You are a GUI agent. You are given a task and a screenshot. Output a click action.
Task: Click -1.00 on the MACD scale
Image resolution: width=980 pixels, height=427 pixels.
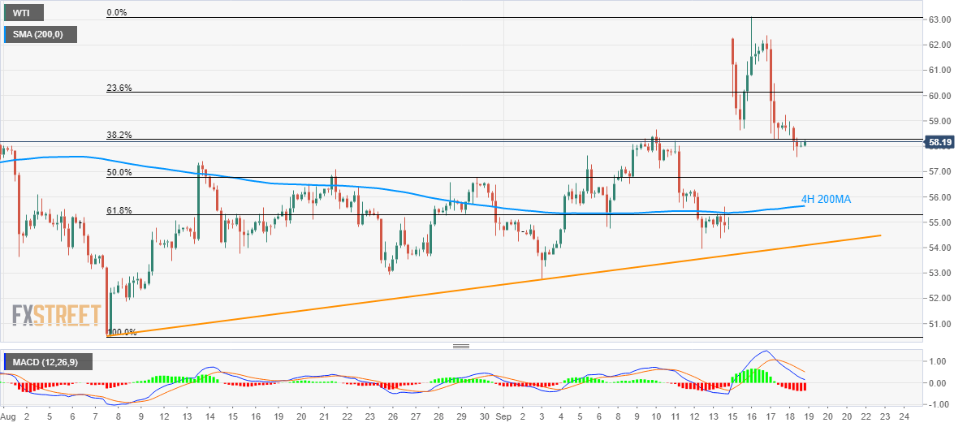tap(937, 404)
